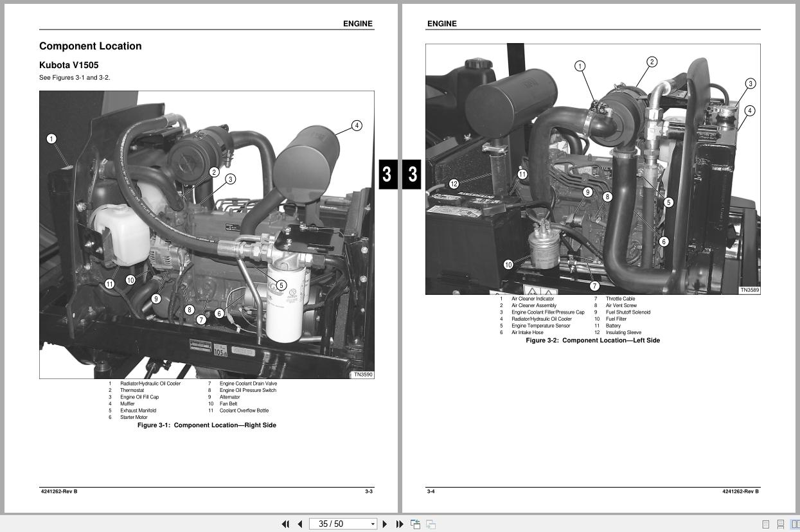Select the two-page facing layout

(795, 524)
